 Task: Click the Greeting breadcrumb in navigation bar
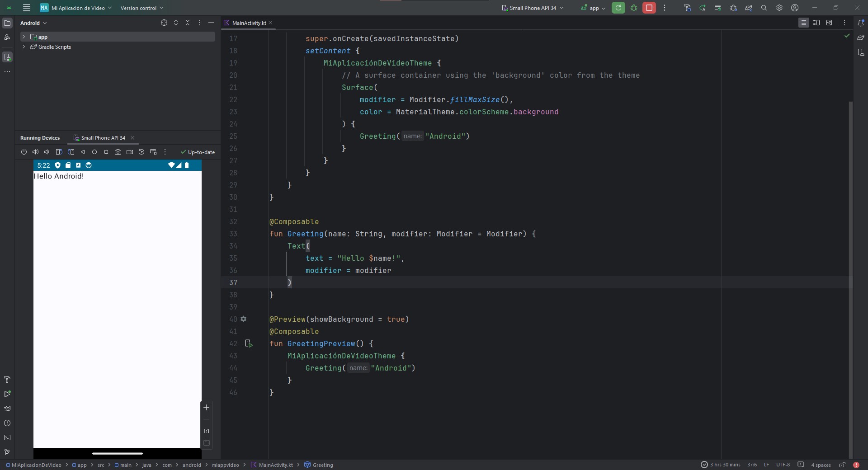click(322, 465)
